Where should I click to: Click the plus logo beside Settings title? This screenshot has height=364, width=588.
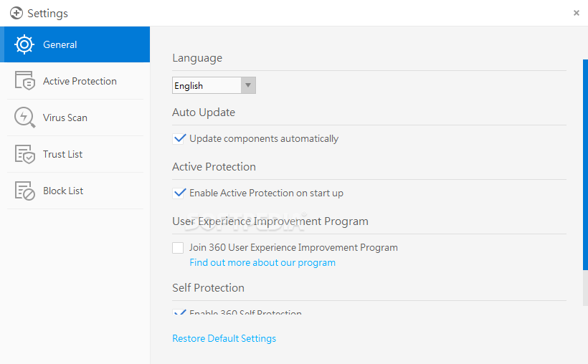tap(16, 13)
